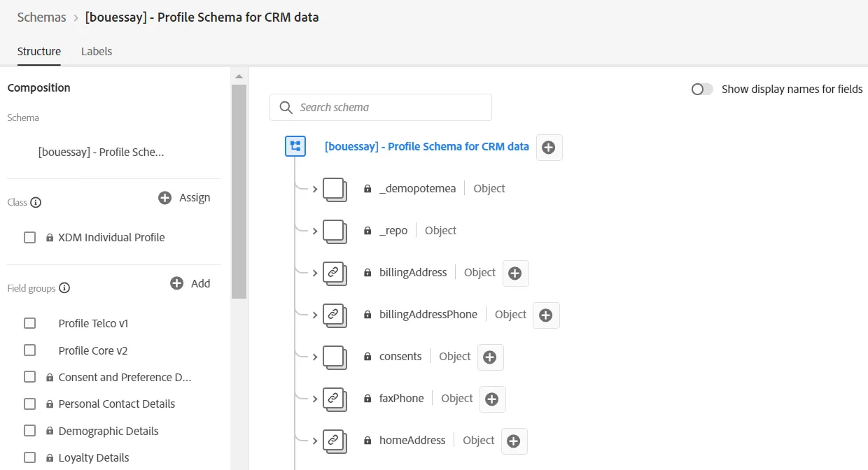The image size is (868, 470).
Task: Click the _repo object icon
Action: pos(335,232)
